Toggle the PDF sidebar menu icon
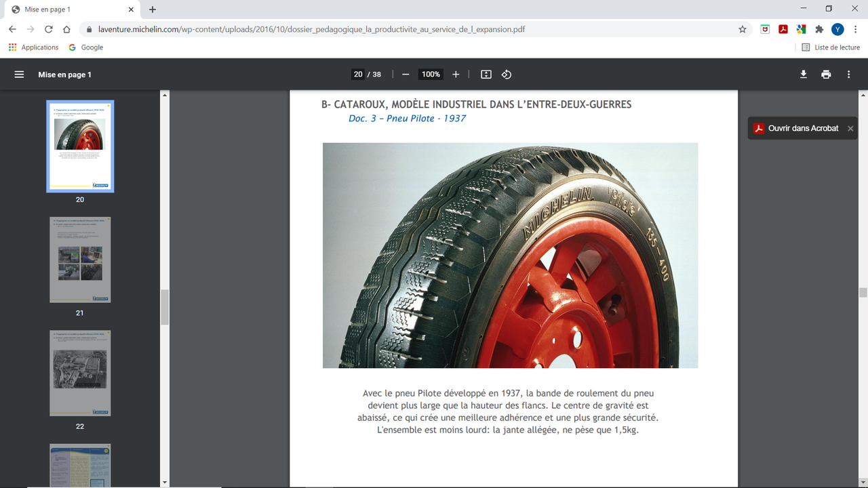Image resolution: width=868 pixels, height=488 pixels. coord(19,75)
